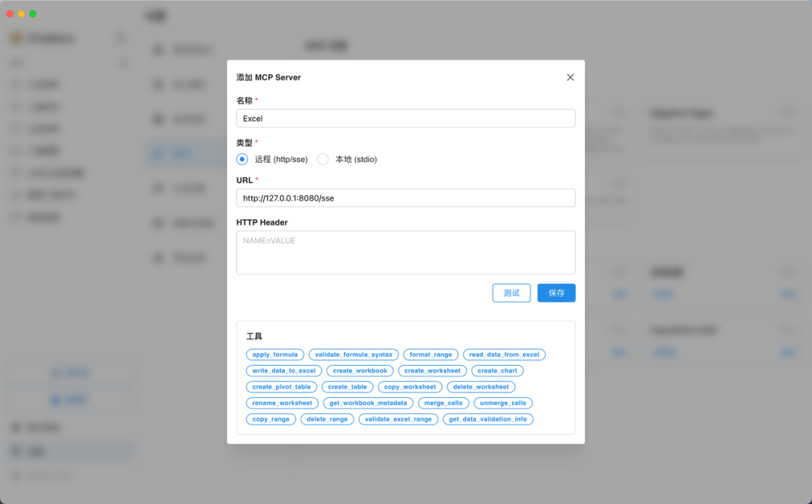Click the write_data_to_excel tool tag
This screenshot has height=504, width=812.
284,371
